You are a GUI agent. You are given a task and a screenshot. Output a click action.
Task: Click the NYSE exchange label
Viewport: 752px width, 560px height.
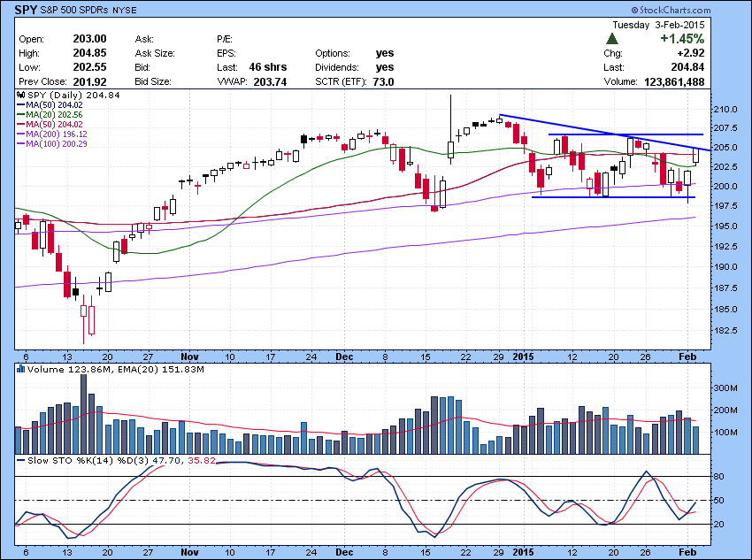coord(124,10)
